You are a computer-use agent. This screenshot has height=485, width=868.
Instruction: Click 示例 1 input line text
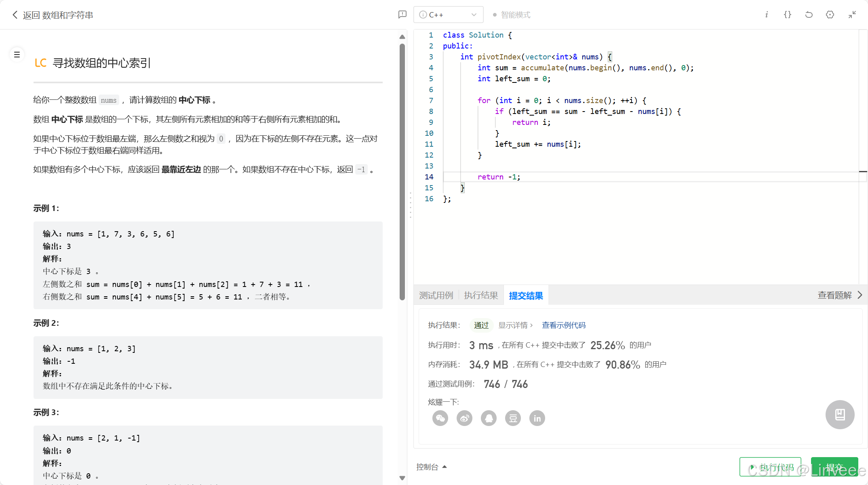109,234
